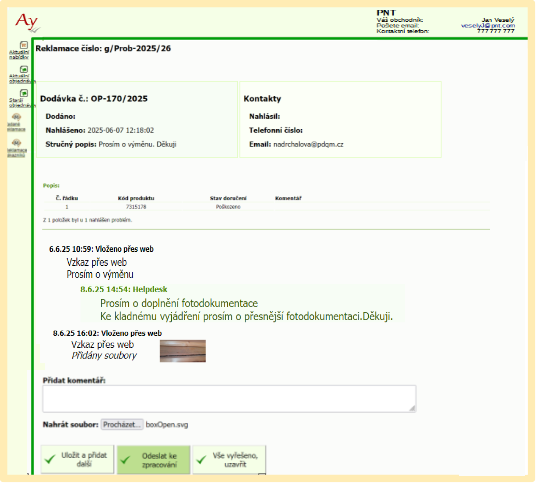Screen dimensions: 536x483
Task: Open the Starší objednávky sidebar icon
Action: [24, 93]
